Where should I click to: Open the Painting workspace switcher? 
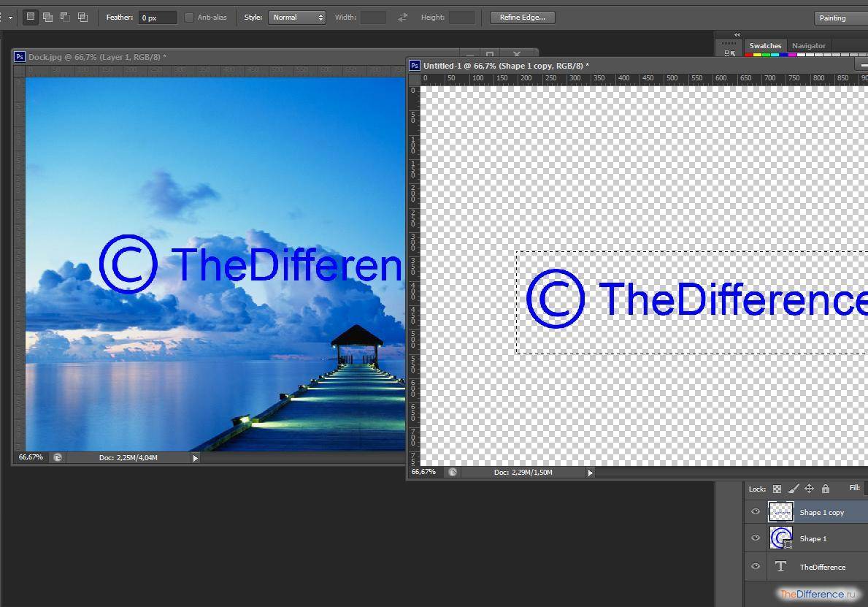click(841, 18)
